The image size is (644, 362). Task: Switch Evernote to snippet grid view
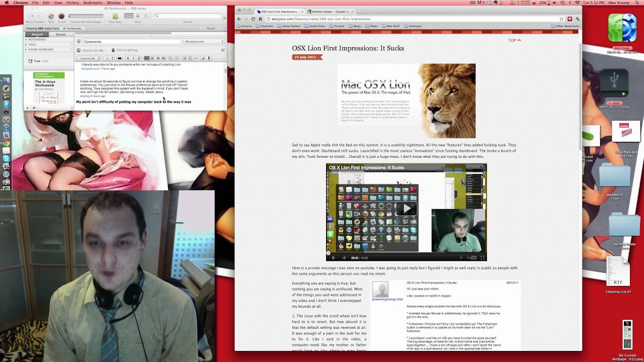pos(137,16)
